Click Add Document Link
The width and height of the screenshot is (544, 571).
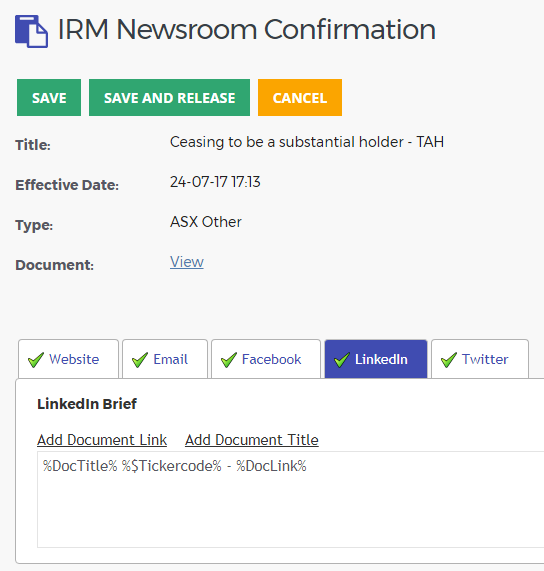(x=102, y=440)
